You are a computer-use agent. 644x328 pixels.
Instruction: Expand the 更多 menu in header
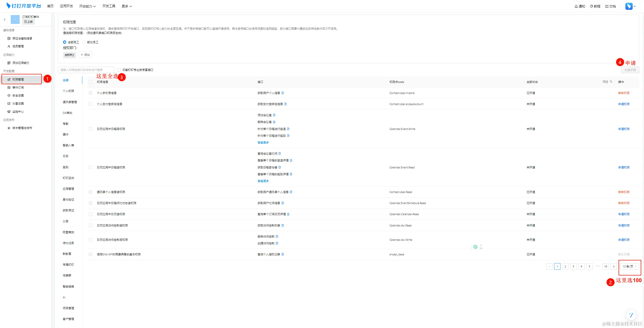click(x=127, y=6)
